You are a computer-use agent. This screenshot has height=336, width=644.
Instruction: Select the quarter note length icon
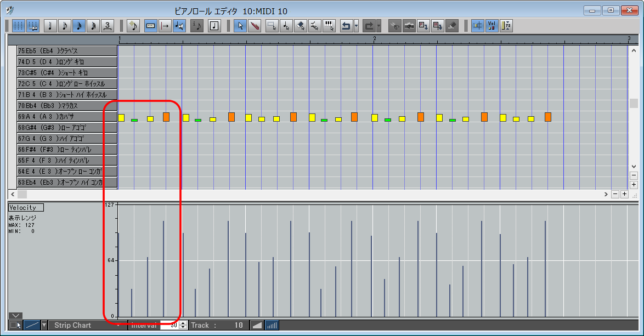pyautogui.click(x=50, y=26)
